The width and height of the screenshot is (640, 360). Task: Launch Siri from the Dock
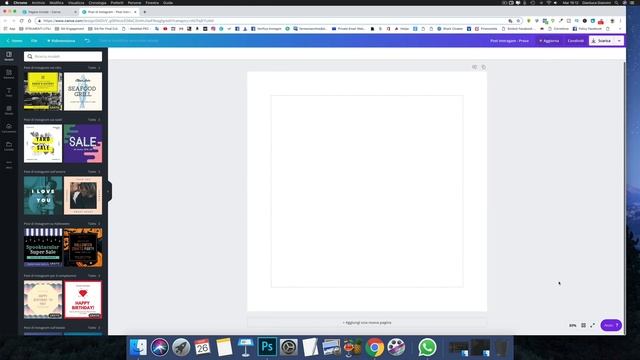(x=160, y=347)
